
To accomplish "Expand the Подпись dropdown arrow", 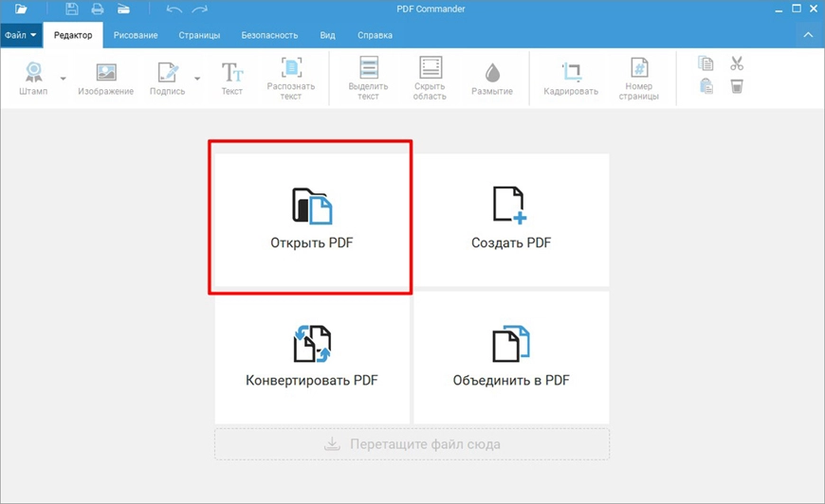I will coord(197,79).
